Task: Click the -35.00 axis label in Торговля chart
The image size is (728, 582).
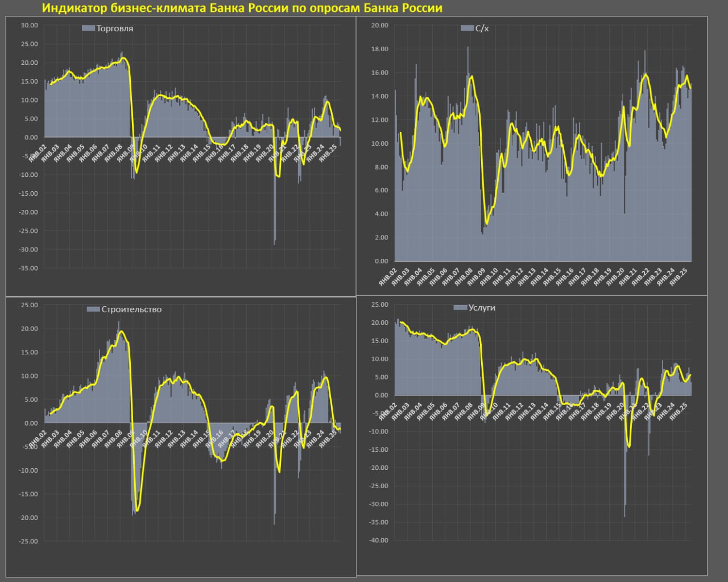Action: 28,269
